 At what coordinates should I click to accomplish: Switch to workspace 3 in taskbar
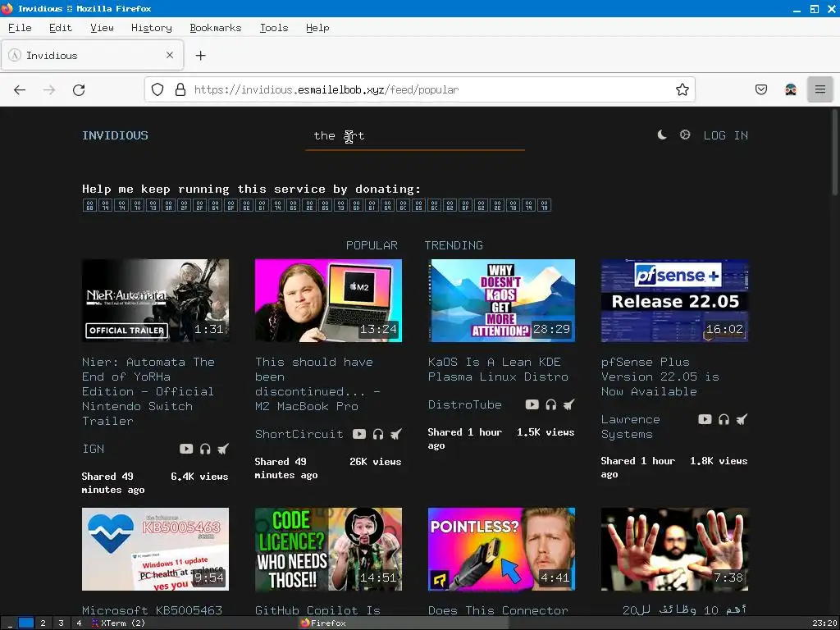[x=61, y=623]
